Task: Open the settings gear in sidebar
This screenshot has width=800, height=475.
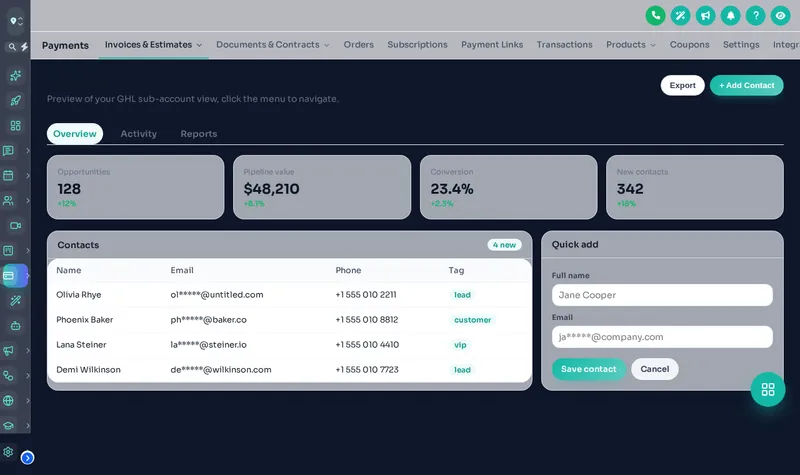Action: tap(8, 452)
